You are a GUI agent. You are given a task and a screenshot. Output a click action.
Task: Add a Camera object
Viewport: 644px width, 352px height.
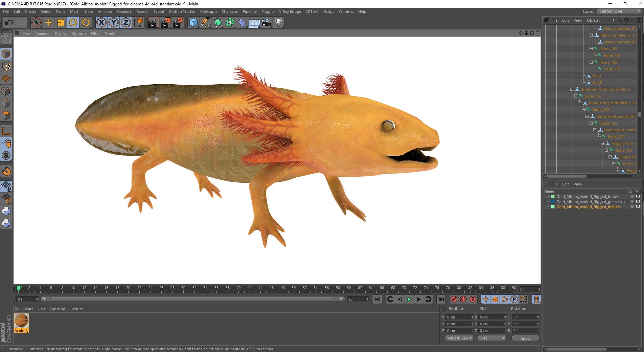pos(267,23)
